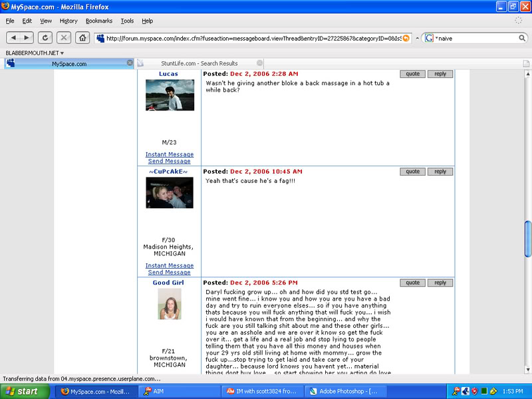The height and width of the screenshot is (399, 532).
Task: Stop page loading with the X icon
Action: [64, 38]
